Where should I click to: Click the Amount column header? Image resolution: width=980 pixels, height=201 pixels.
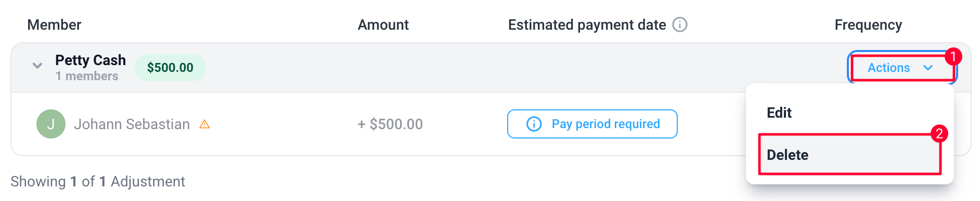(383, 25)
